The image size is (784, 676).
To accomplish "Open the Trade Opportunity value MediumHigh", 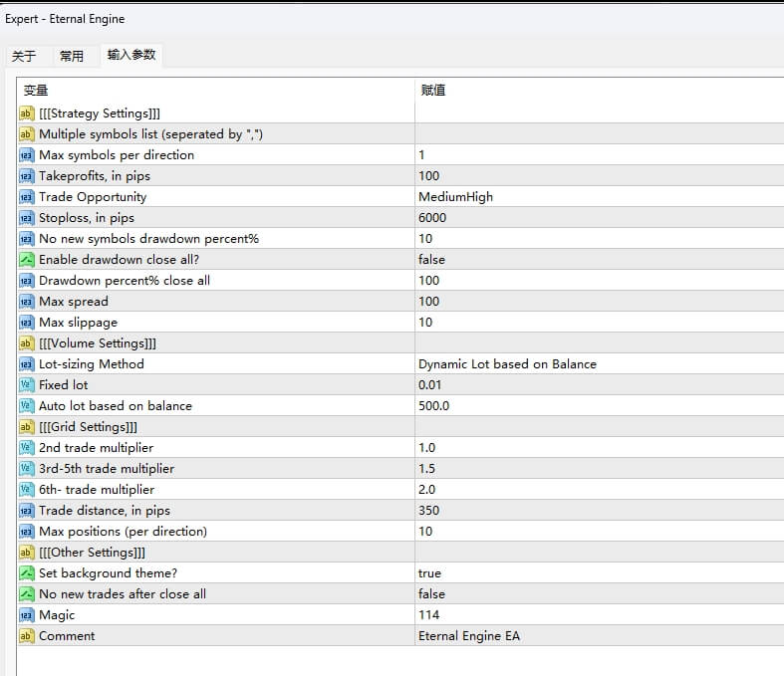I will pos(455,197).
